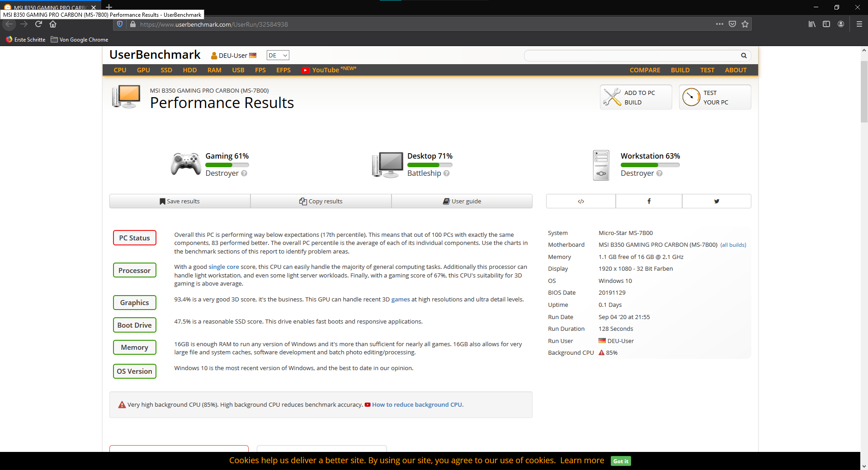868x470 pixels.
Task: Open the Firefox library icon
Action: (812, 24)
